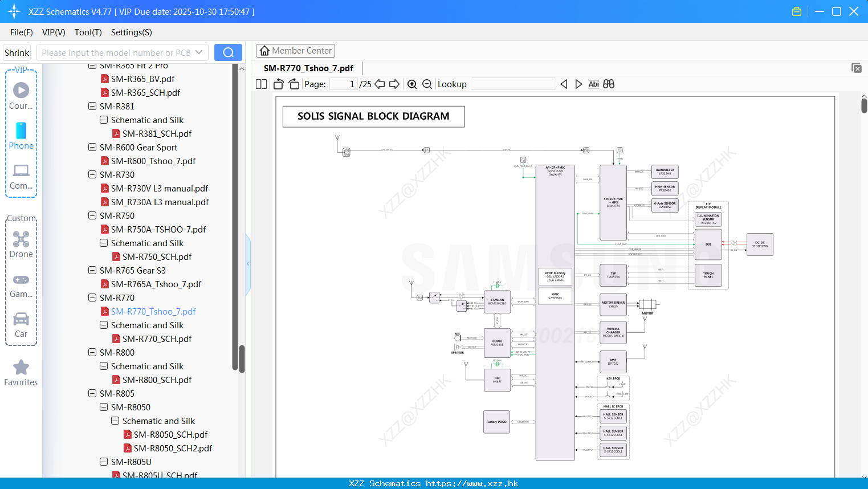Image resolution: width=868 pixels, height=489 pixels.
Task: Click the file tree vertical scrollbar thumb
Action: pyautogui.click(x=242, y=358)
